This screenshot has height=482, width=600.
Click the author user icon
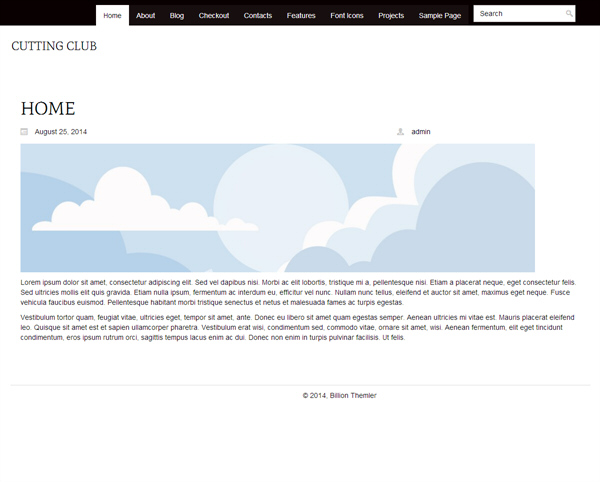point(400,132)
